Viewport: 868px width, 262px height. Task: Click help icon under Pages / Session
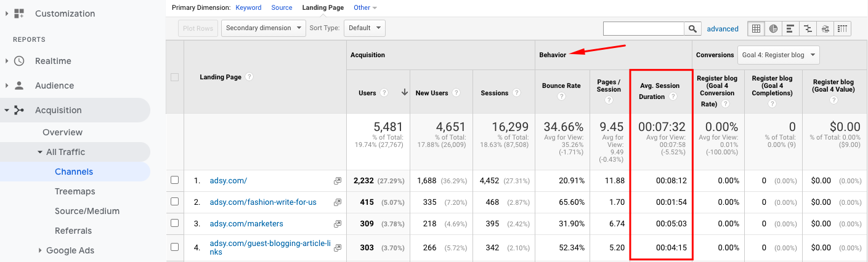609,100
